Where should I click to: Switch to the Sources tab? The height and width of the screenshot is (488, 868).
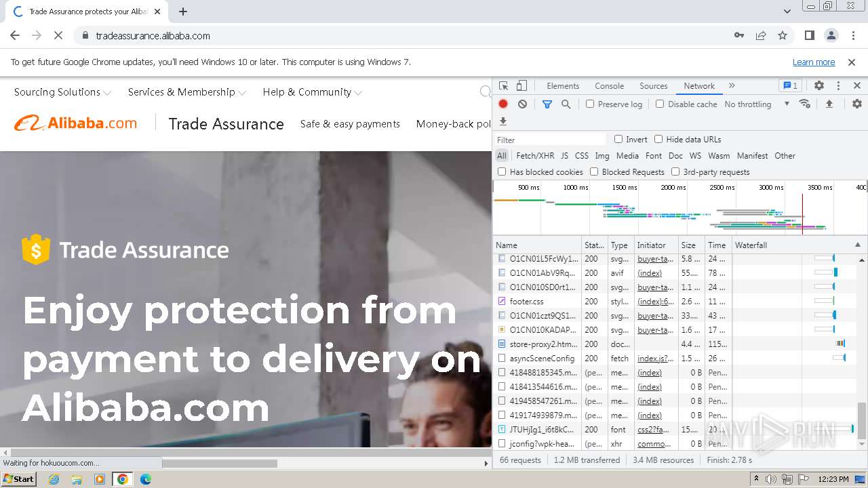(x=654, y=86)
